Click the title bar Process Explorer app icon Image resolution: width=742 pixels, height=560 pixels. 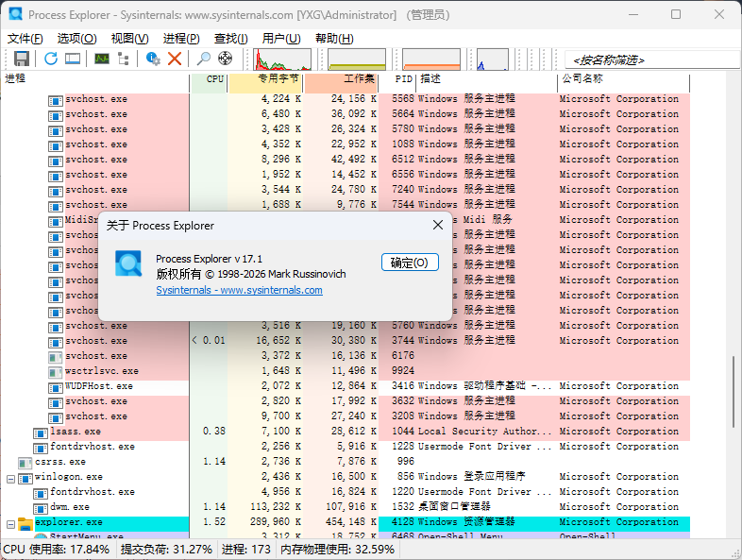pyautogui.click(x=16, y=14)
